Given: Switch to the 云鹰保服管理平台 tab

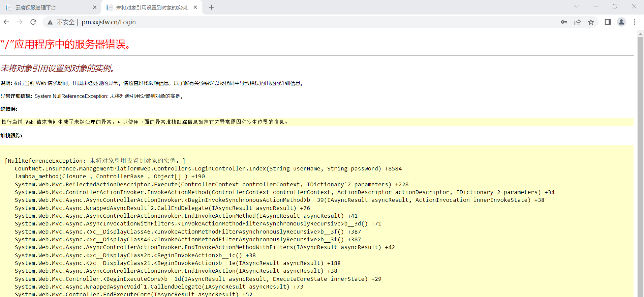Looking at the screenshot, I should (47, 7).
